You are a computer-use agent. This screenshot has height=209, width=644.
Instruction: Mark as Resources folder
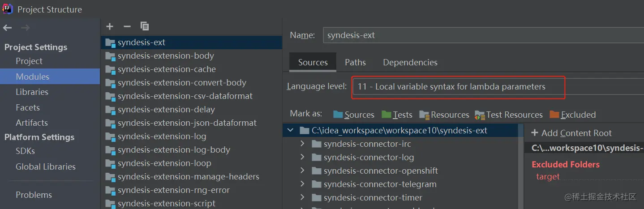(444, 115)
